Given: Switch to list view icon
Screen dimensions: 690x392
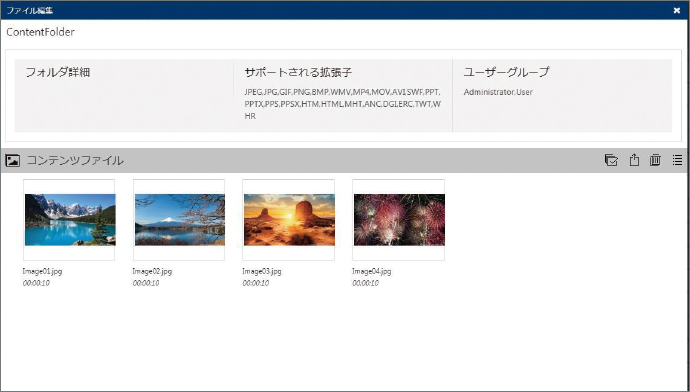Looking at the screenshot, I should click(677, 160).
